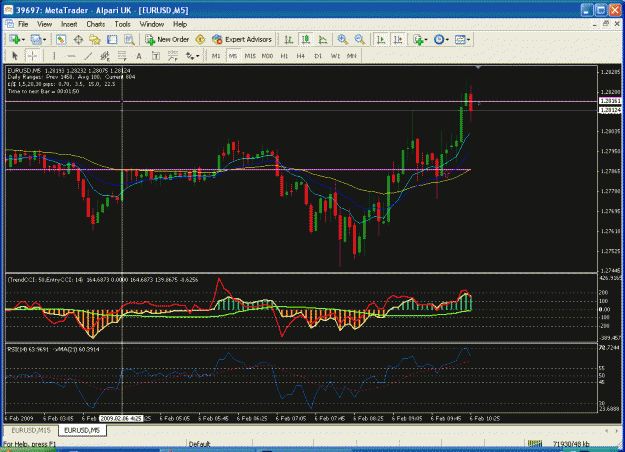Screen dimensions: 625x452
Task: Select the arrow cursor tool
Action: coord(15,56)
